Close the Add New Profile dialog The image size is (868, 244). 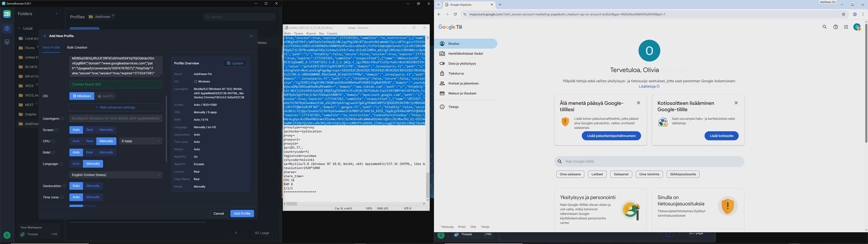pyautogui.click(x=251, y=36)
